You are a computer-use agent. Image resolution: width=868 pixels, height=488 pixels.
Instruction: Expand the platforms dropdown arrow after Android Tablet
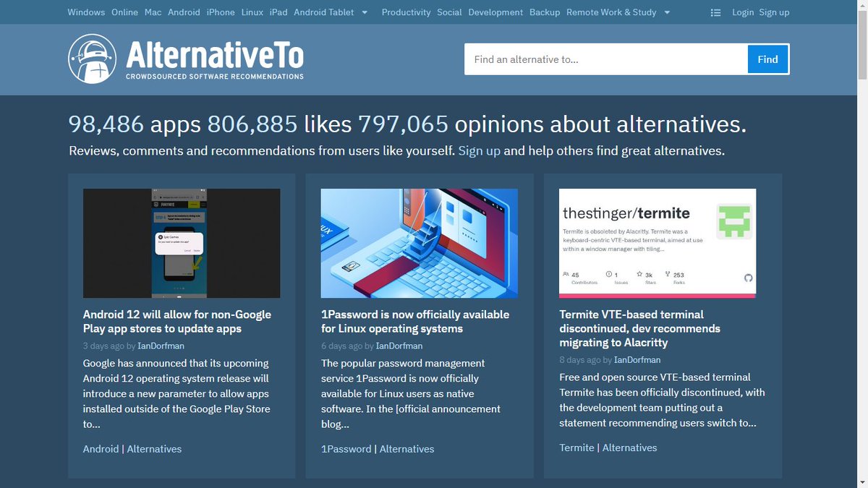click(365, 12)
